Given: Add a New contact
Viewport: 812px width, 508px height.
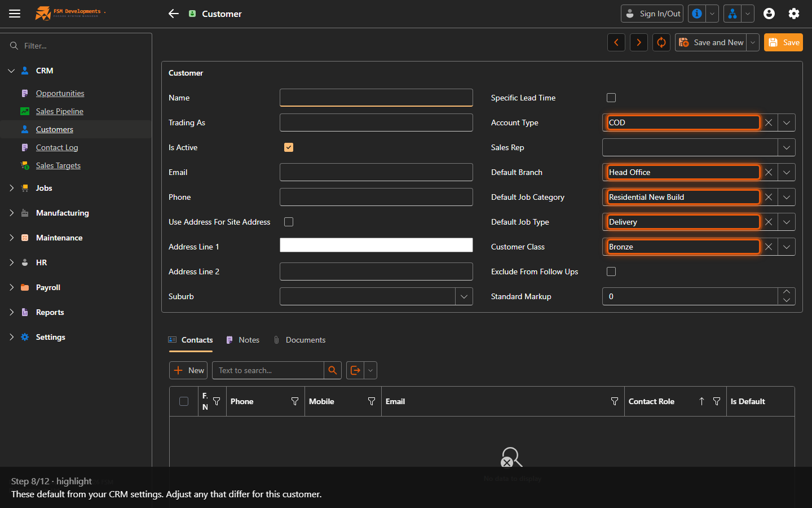Looking at the screenshot, I should point(188,370).
